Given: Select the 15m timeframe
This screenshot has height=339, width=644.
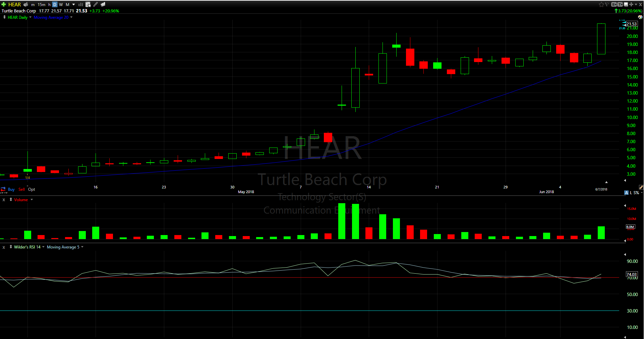Looking at the screenshot, I should (x=42, y=4).
